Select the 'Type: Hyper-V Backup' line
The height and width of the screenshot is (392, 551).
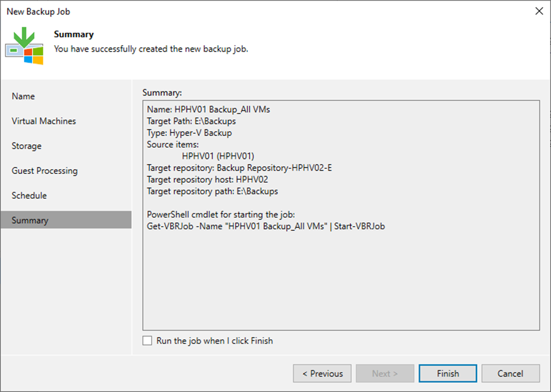(x=189, y=133)
